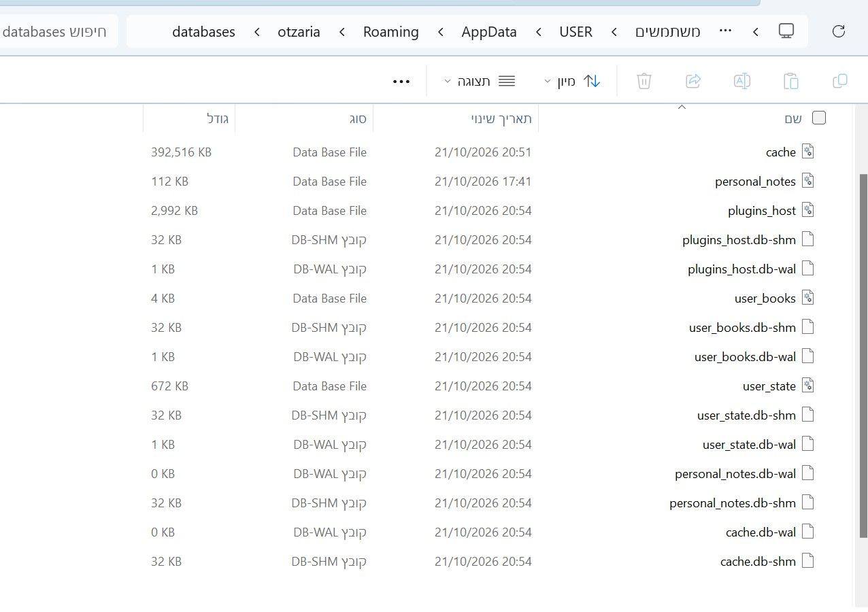Go to the AppData breadcrumb
Viewport: 868px width, 612px height.
click(x=489, y=32)
